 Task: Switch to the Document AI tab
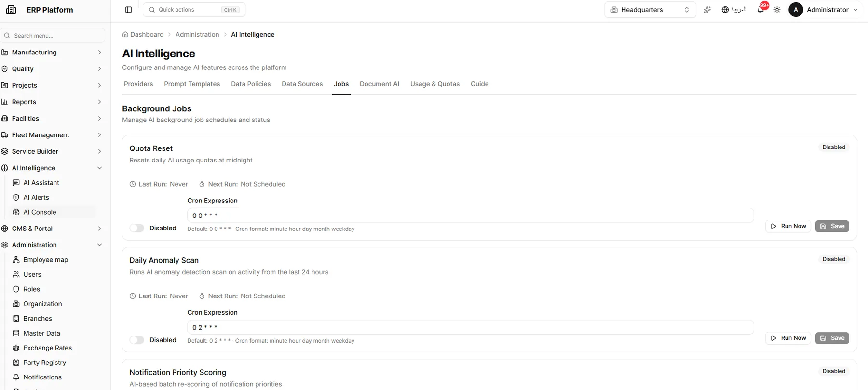[380, 84]
